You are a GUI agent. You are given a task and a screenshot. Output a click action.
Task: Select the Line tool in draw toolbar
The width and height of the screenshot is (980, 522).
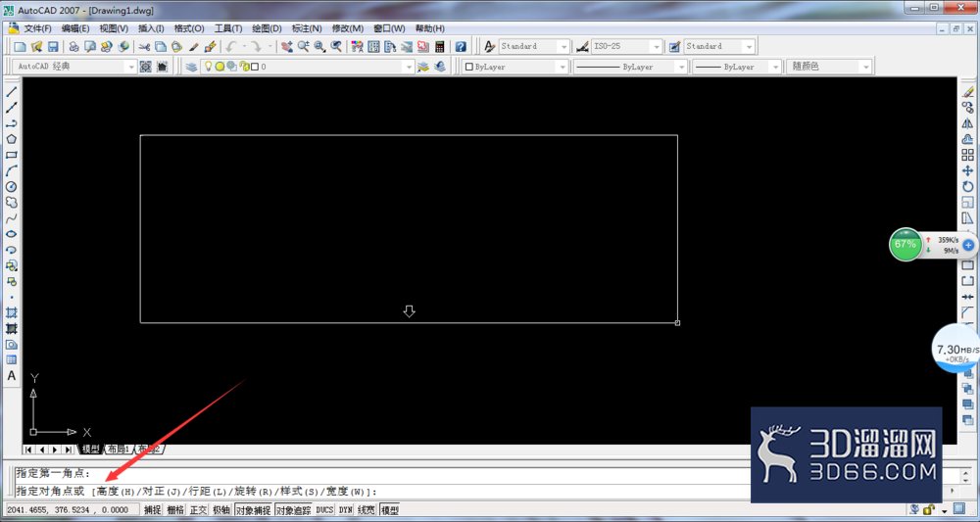11,92
